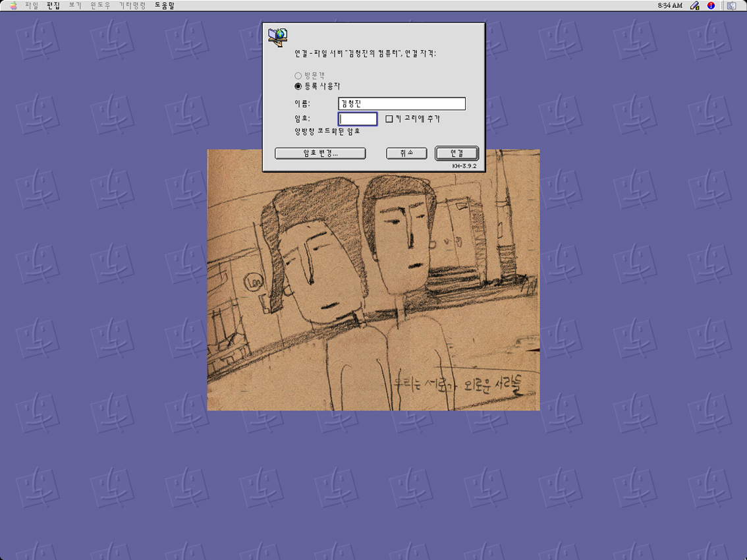Open the application switcher icon at far right

731,6
